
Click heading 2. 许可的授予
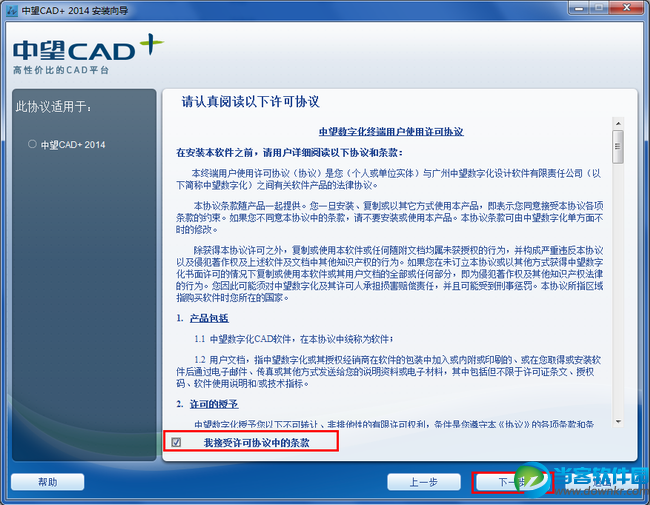(x=207, y=404)
